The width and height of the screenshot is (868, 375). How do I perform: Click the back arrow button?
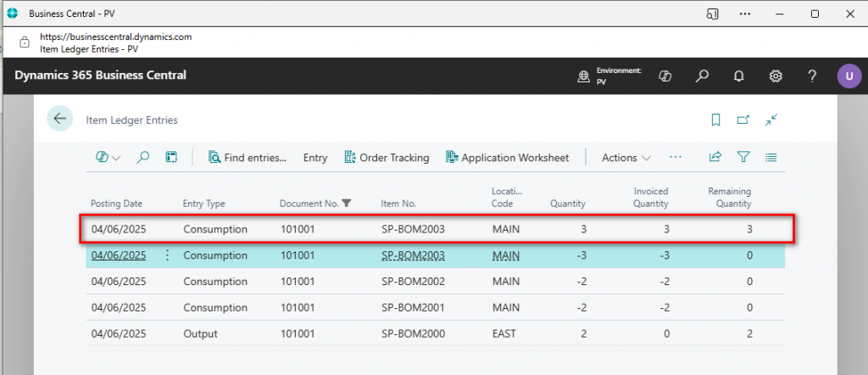[59, 120]
